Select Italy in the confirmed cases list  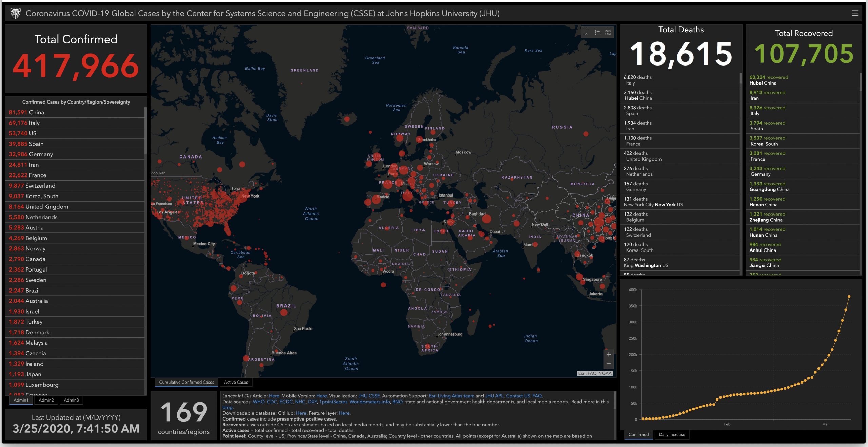point(75,123)
